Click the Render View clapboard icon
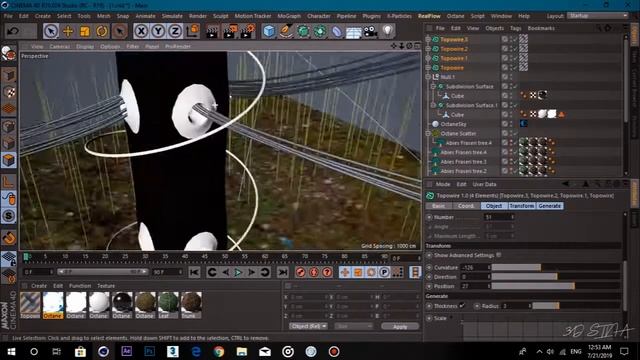The image size is (640, 360). point(212,31)
